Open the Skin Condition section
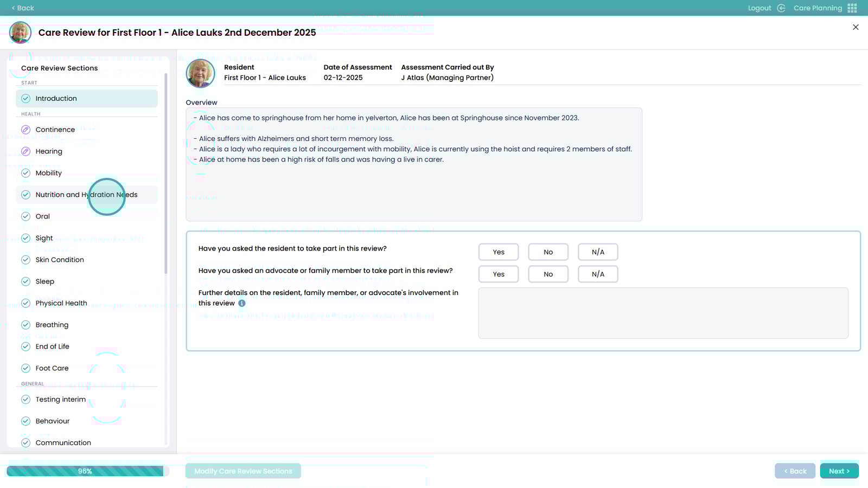Viewport: 868px width, 488px height. pos(60,260)
